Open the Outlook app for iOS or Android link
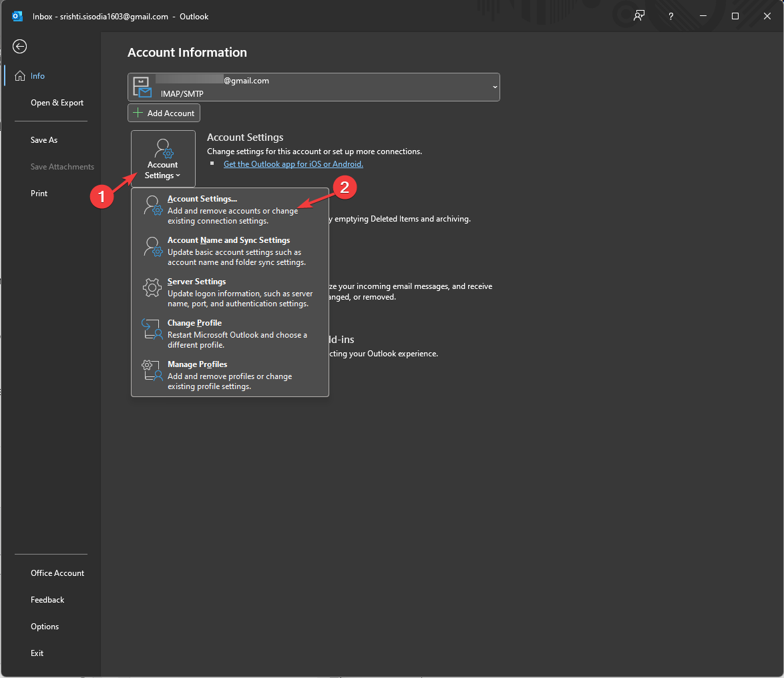Screen dimensions: 784x678 tap(292, 163)
